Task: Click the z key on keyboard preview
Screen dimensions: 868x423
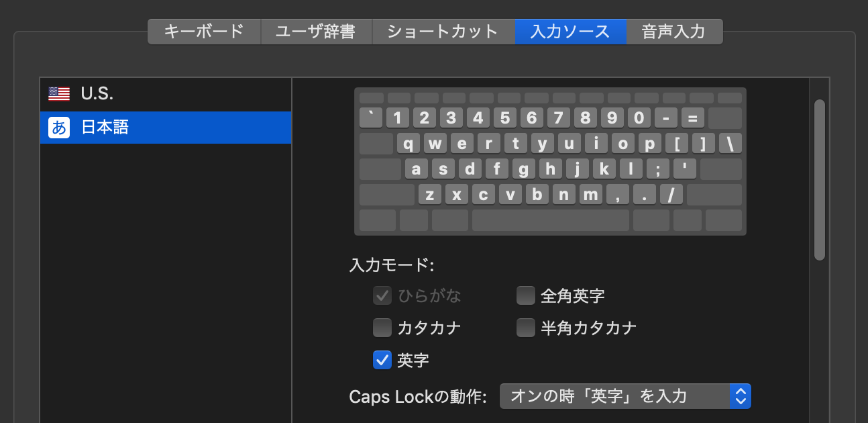Action: (430, 194)
